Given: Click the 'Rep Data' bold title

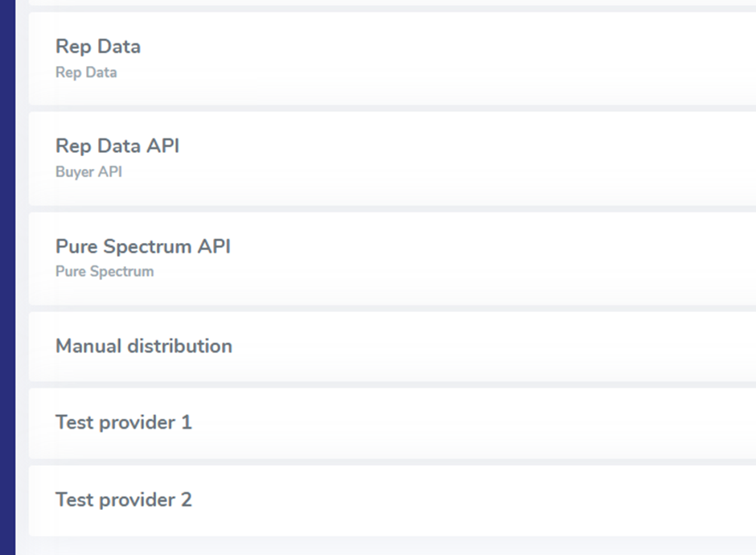Looking at the screenshot, I should coord(98,47).
